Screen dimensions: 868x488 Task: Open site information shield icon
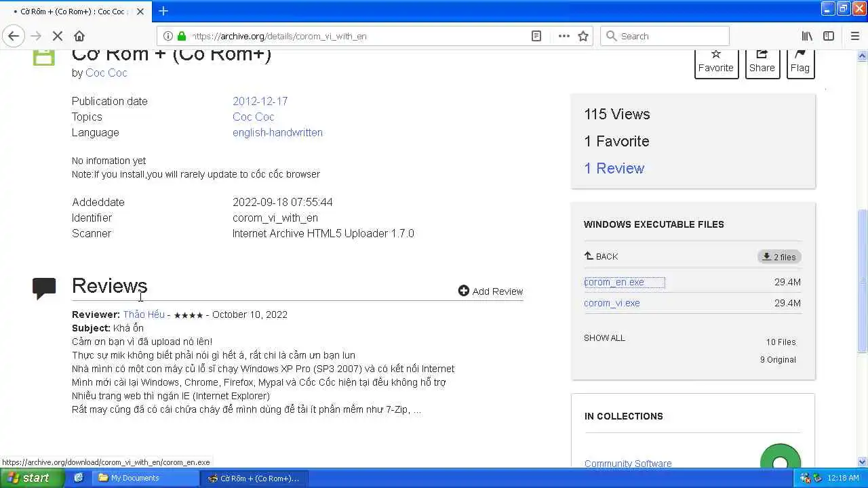(168, 36)
